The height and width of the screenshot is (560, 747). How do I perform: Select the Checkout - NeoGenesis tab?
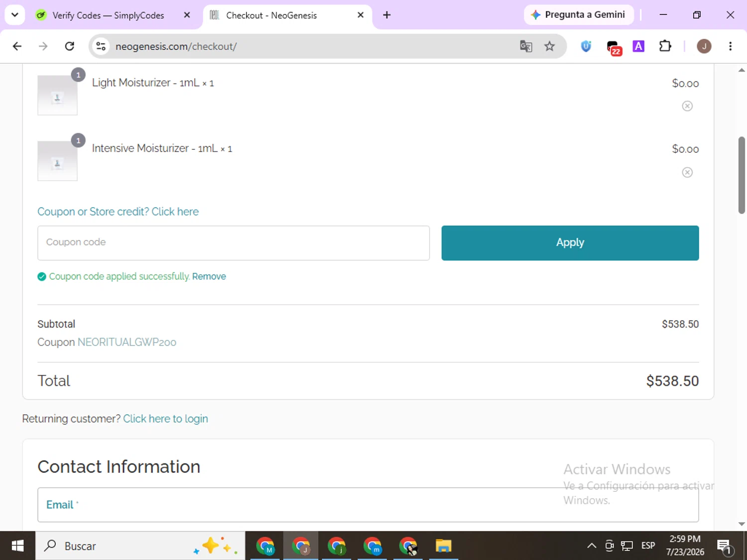click(287, 15)
